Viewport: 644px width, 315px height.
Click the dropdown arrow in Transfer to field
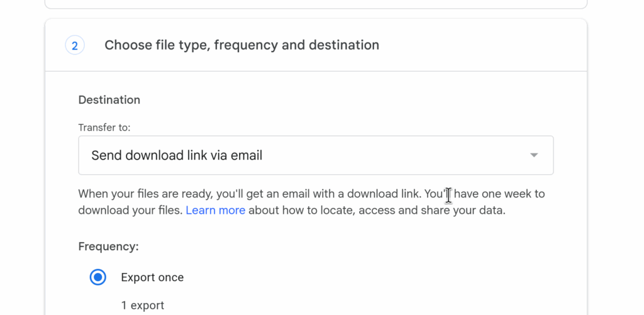tap(534, 155)
